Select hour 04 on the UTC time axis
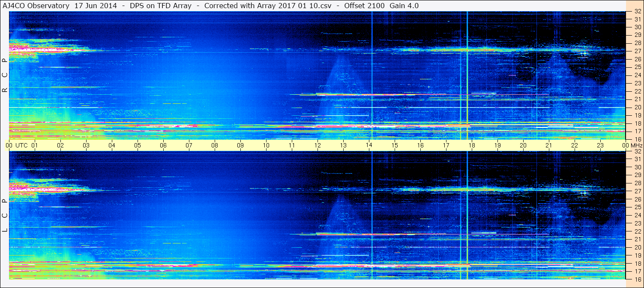Viewport: 644px width, 288px height. (112, 145)
